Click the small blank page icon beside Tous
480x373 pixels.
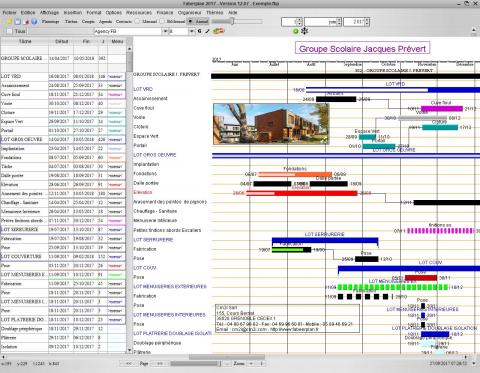point(9,31)
